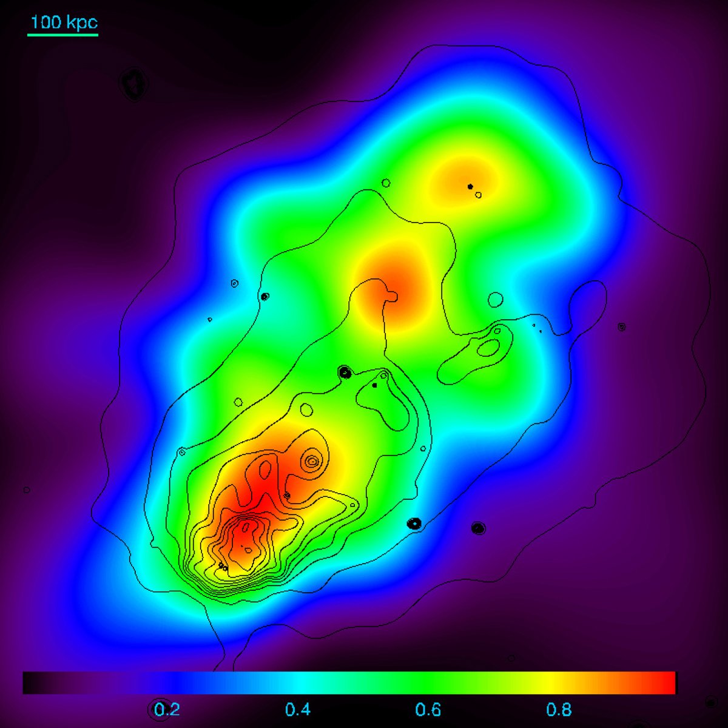Image resolution: width=728 pixels, height=728 pixels.
Task: Click the dark point source just below the central peak
Action: tap(345, 372)
